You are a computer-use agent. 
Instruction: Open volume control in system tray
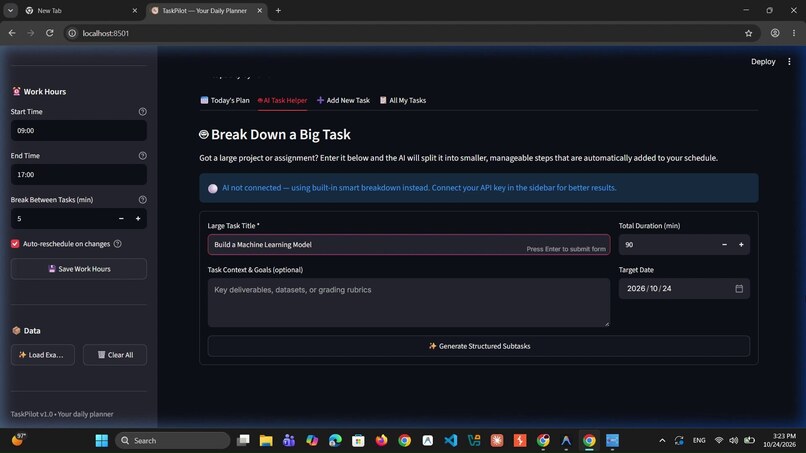click(x=734, y=441)
